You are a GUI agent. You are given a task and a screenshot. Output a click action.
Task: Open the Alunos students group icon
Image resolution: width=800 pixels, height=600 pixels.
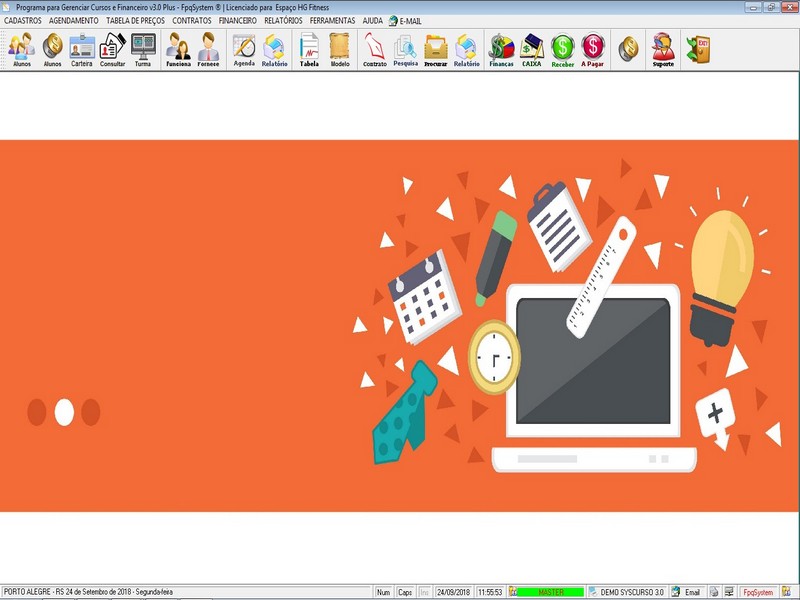click(x=21, y=49)
